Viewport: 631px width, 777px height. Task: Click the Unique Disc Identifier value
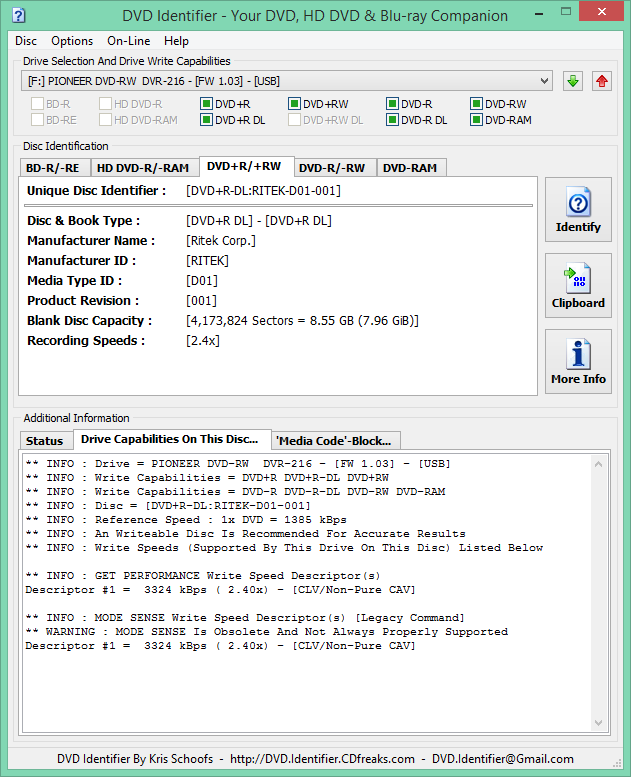(263, 191)
